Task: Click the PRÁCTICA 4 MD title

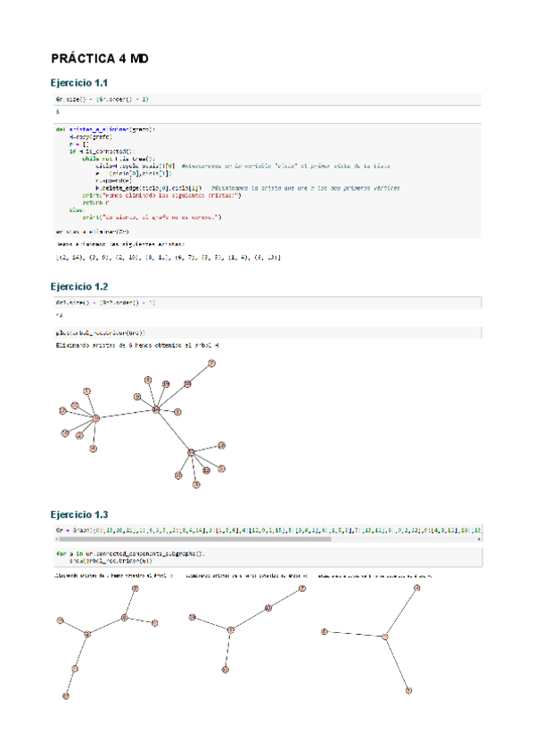Action: tap(99, 59)
